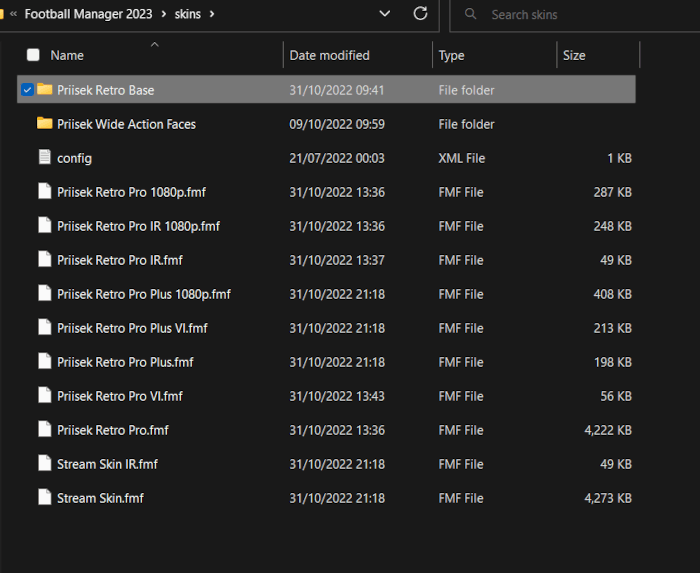The height and width of the screenshot is (573, 700).
Task: Select Priisek Retro Pro Plus VI.fmf name
Action: (132, 328)
